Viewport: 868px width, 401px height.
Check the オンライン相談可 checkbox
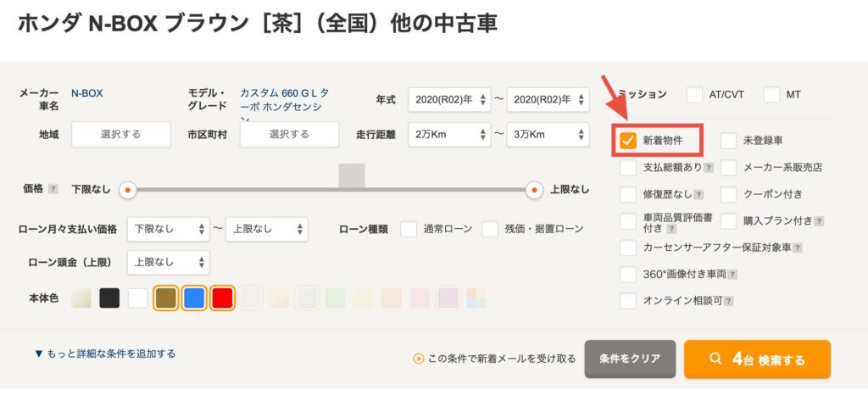tap(628, 301)
